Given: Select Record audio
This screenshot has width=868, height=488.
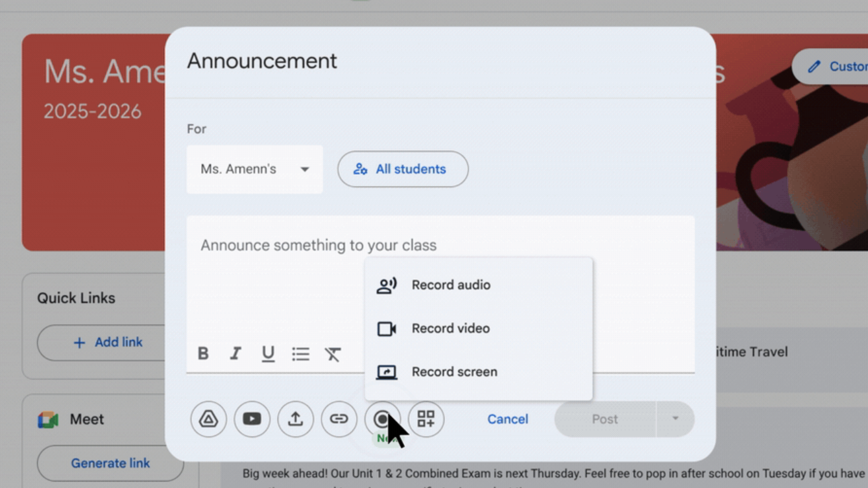Looking at the screenshot, I should click(451, 285).
